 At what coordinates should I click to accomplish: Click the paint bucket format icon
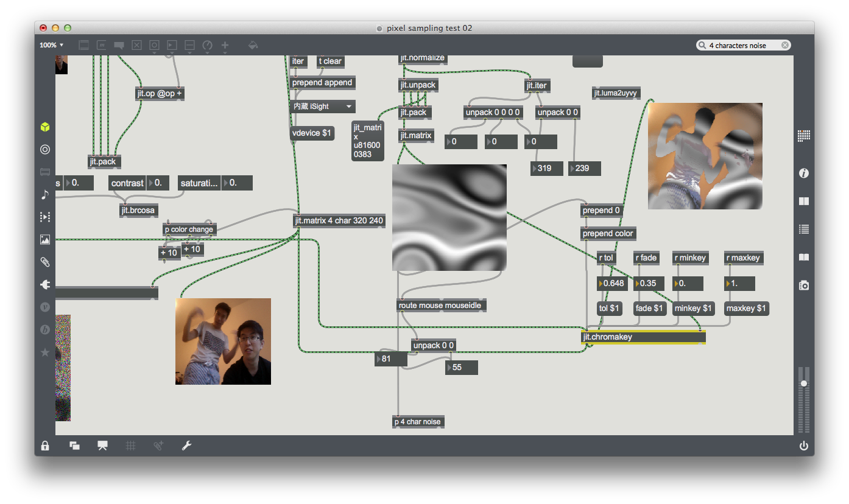253,46
